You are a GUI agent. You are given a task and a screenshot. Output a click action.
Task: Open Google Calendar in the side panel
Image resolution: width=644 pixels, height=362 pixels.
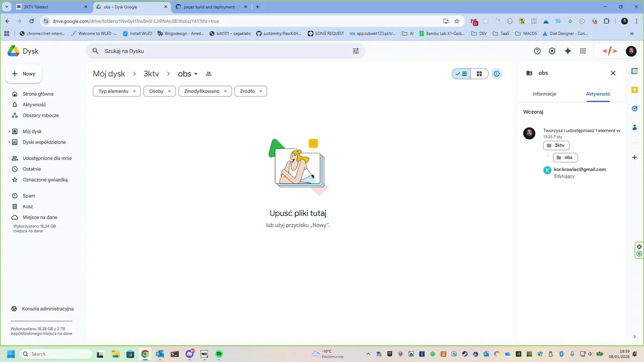point(634,71)
